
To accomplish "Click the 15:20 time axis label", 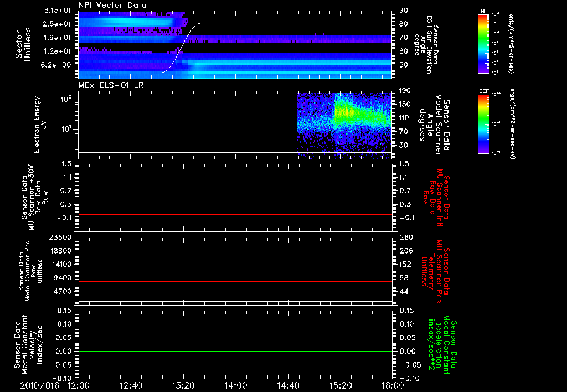I will pyautogui.click(x=341, y=385).
